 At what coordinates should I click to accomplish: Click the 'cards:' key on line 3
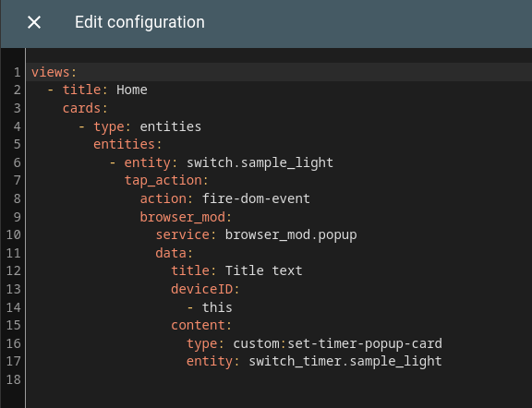tap(85, 108)
